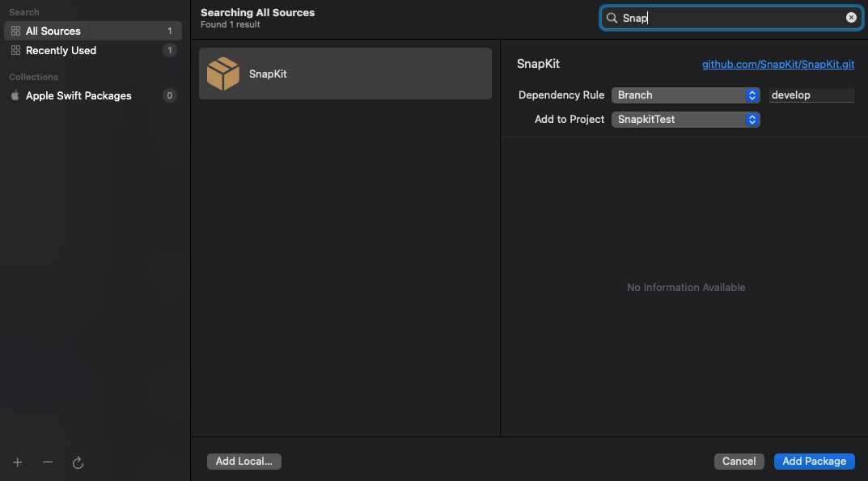
Task: Clear the search field with X icon
Action: [x=851, y=18]
